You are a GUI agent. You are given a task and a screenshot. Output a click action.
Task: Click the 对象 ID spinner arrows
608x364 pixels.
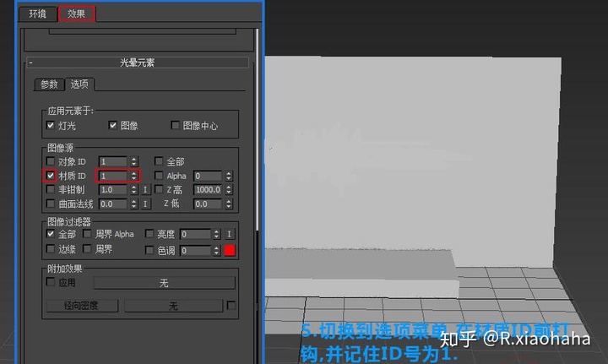click(x=133, y=161)
